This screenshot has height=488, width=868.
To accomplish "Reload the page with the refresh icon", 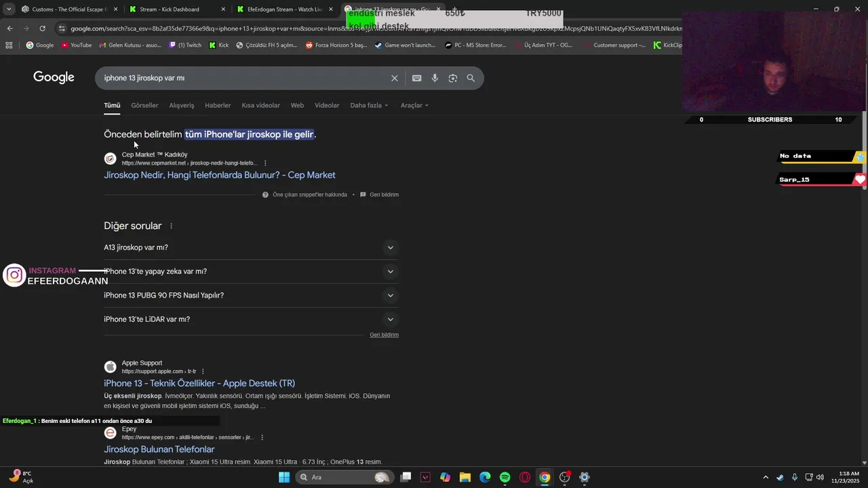I will click(42, 28).
